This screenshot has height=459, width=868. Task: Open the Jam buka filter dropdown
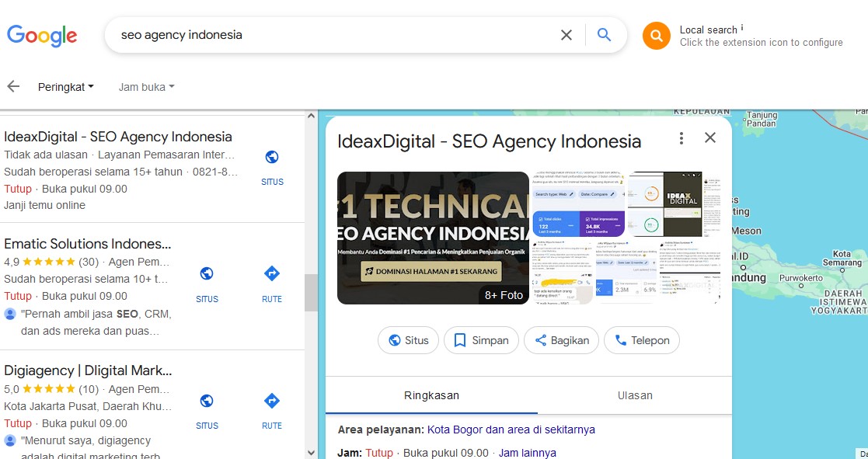pos(146,87)
